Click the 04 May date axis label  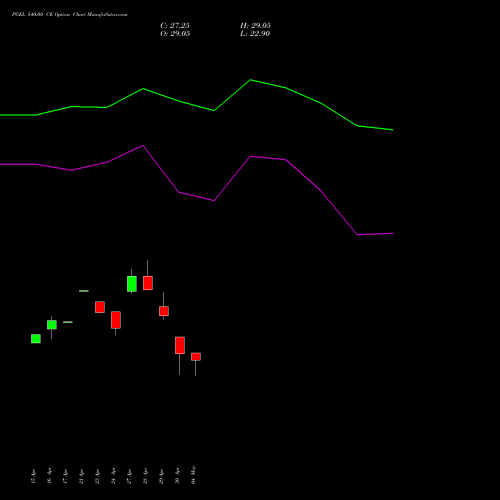[193, 475]
